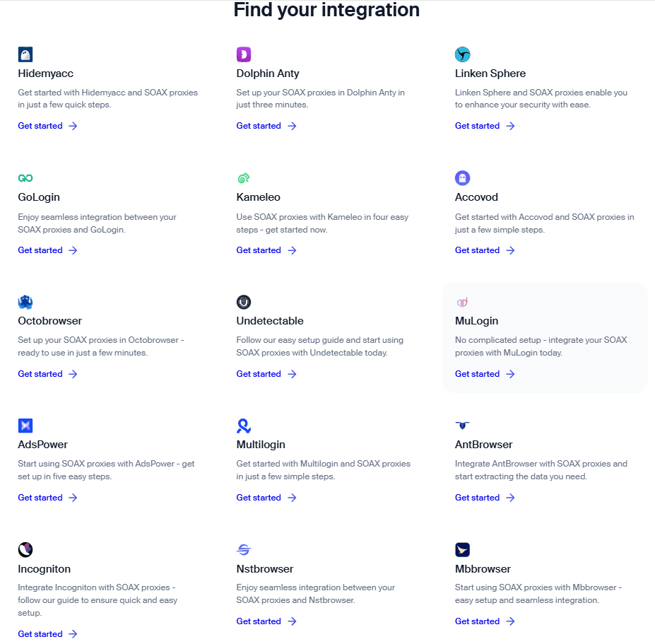Screen dimensions: 655x644
Task: Select the Mbbrowser dark logo
Action: click(462, 549)
